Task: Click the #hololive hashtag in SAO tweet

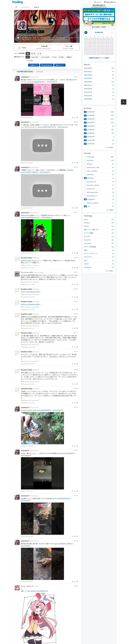Action: pyautogui.click(x=70, y=170)
